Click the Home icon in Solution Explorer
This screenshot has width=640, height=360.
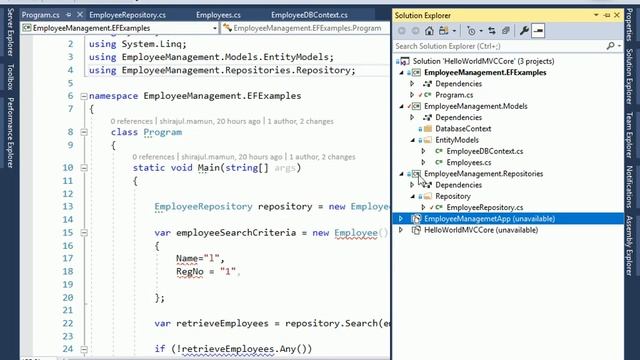point(429,31)
